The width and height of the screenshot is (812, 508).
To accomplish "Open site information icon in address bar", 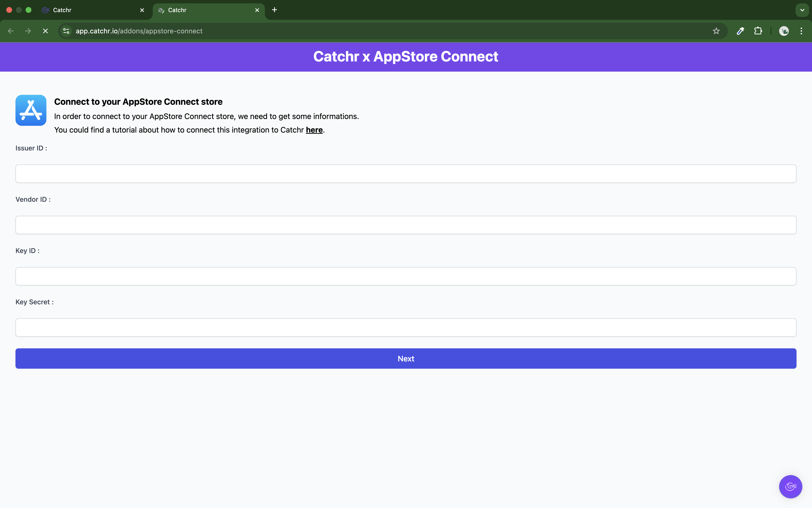I will point(66,31).
